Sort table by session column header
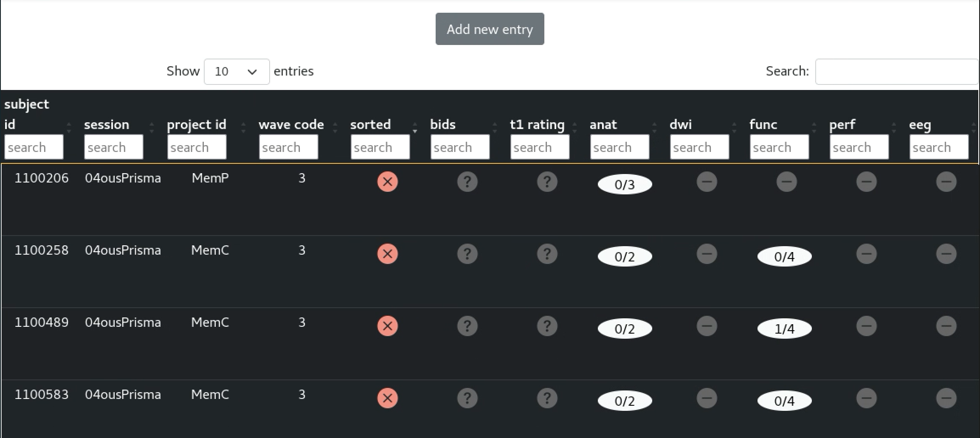The height and width of the screenshot is (438, 980). click(107, 125)
